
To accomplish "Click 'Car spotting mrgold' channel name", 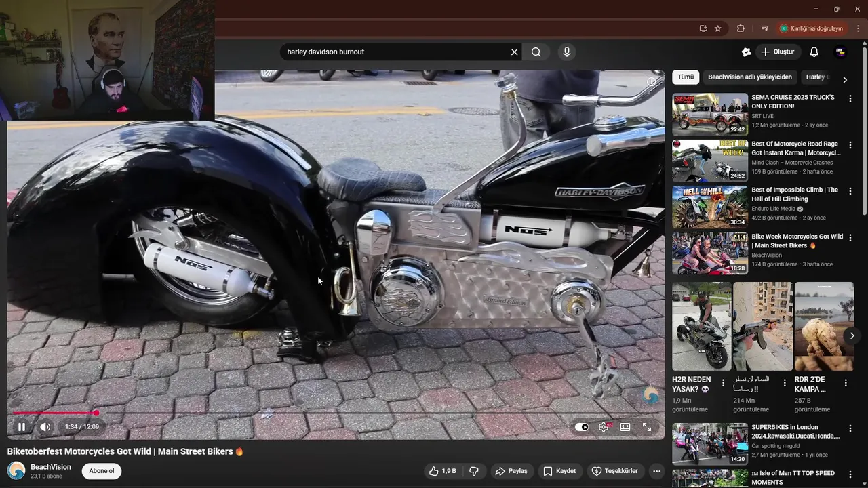I will 776,446.
